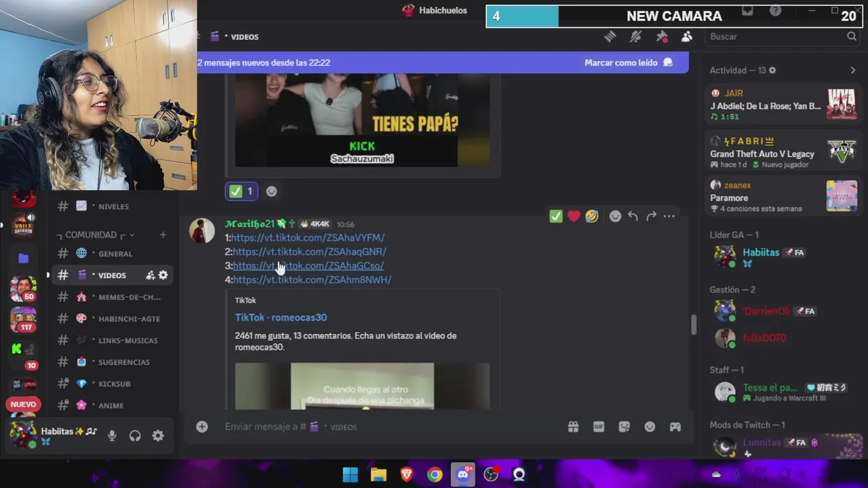The height and width of the screenshot is (488, 868).
Task: Open the sticker picker
Action: (x=625, y=426)
